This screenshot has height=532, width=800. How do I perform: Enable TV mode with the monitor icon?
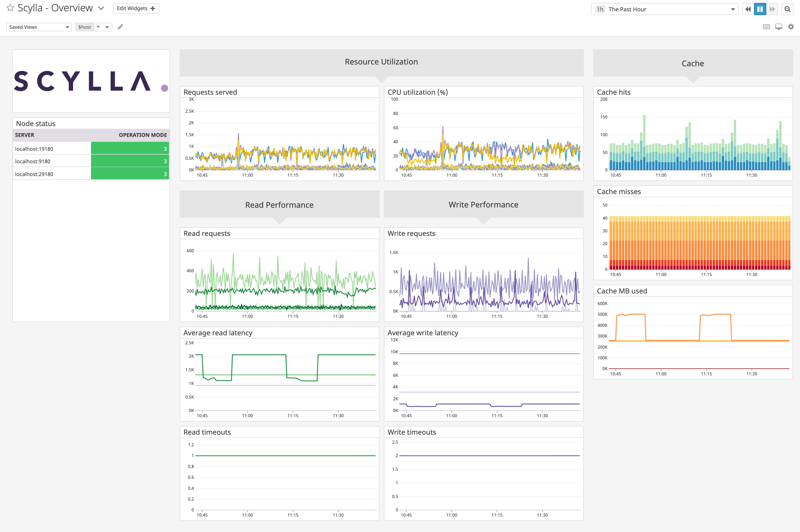pos(778,26)
